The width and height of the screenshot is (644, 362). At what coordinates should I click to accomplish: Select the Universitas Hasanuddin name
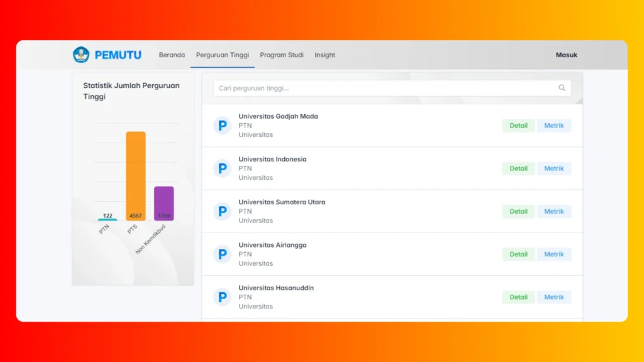point(276,288)
